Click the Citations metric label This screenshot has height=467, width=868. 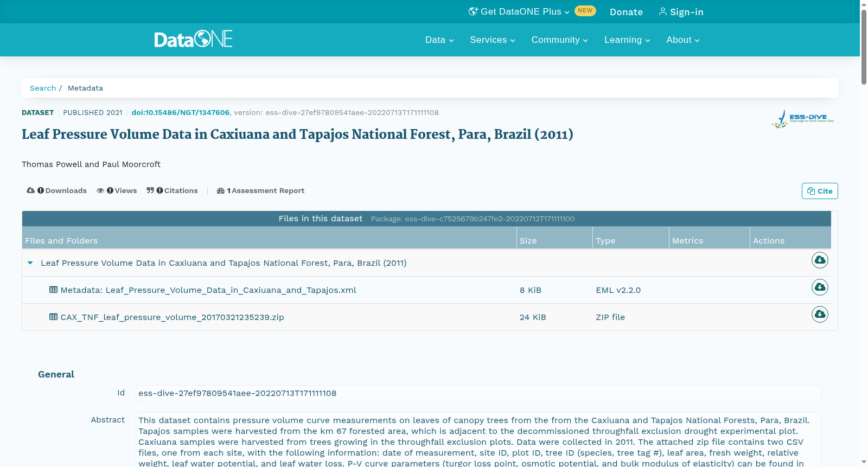181,190
